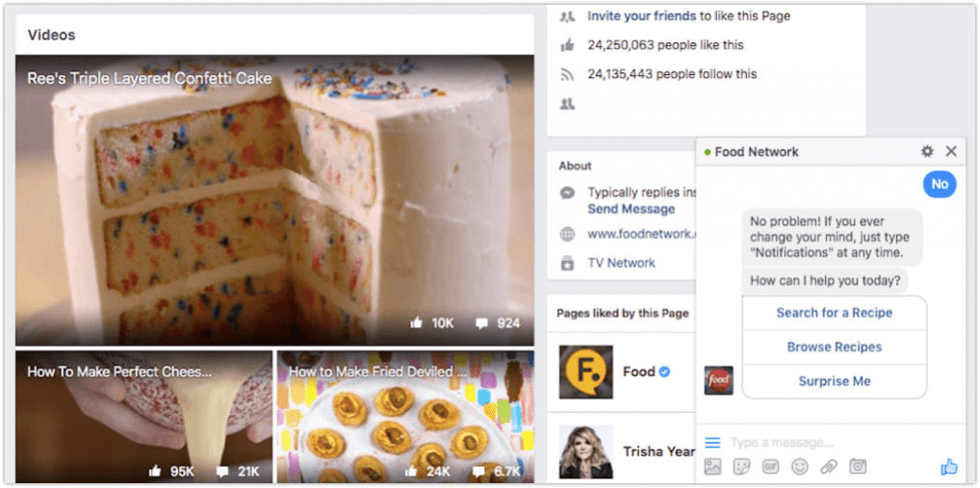Screen dimensions: 980x488
Task: Choose Search for a Recipe option
Action: click(x=835, y=313)
